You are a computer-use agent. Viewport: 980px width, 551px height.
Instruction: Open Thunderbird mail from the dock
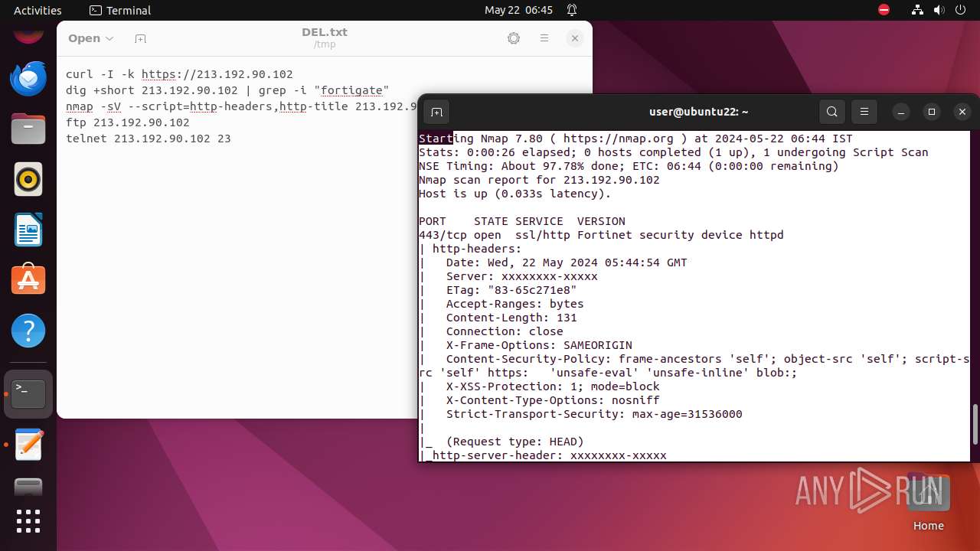pyautogui.click(x=28, y=78)
